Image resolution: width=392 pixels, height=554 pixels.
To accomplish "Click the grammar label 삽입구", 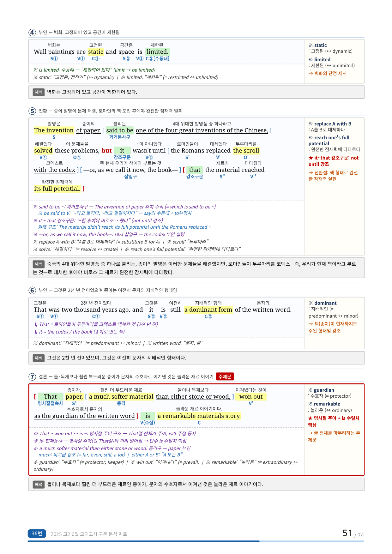I will tap(130, 177).
